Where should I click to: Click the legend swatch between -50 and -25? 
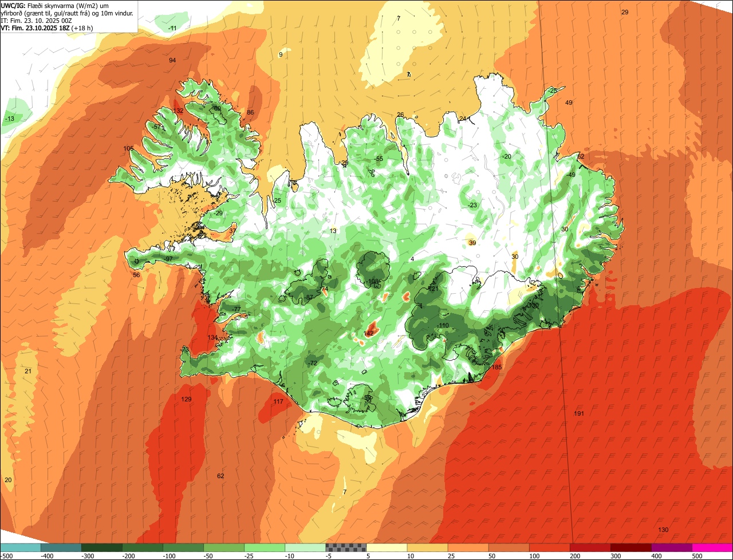point(223,548)
